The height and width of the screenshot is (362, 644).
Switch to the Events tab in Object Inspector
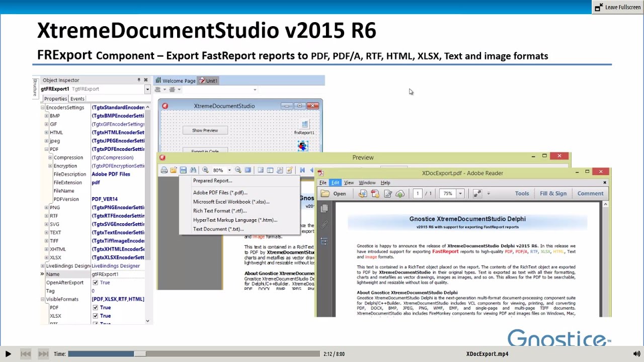(77, 99)
